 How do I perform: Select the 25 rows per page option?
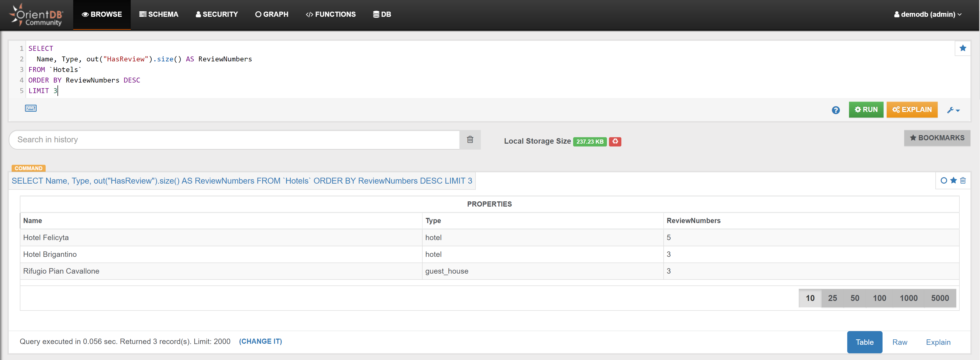tap(832, 298)
